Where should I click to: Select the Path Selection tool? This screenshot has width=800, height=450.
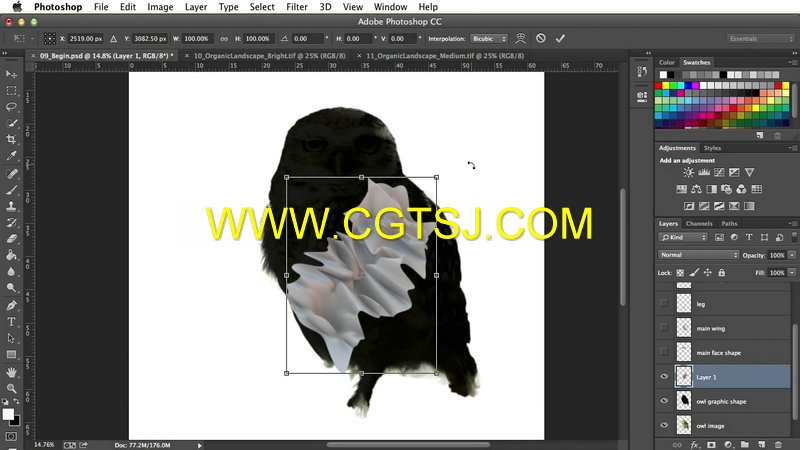click(x=11, y=338)
